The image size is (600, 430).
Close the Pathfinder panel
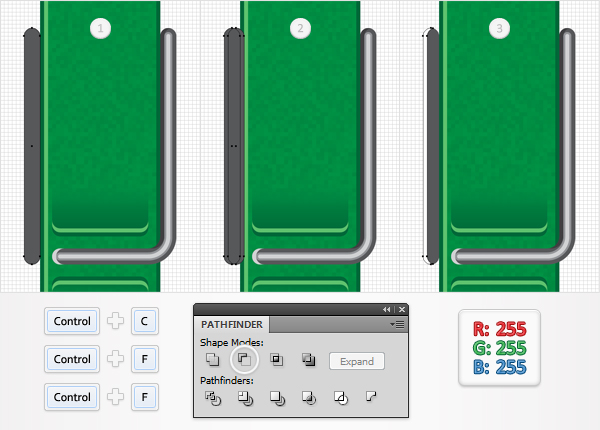tap(402, 309)
